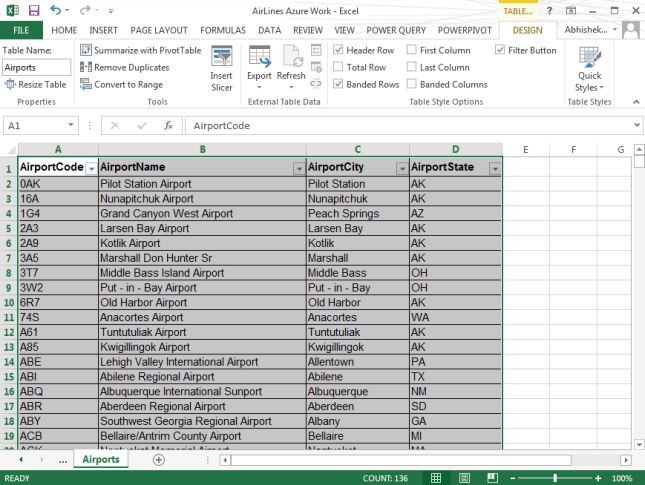
Task: Click Open in Browser icon in External Table Data
Action: pos(316,67)
